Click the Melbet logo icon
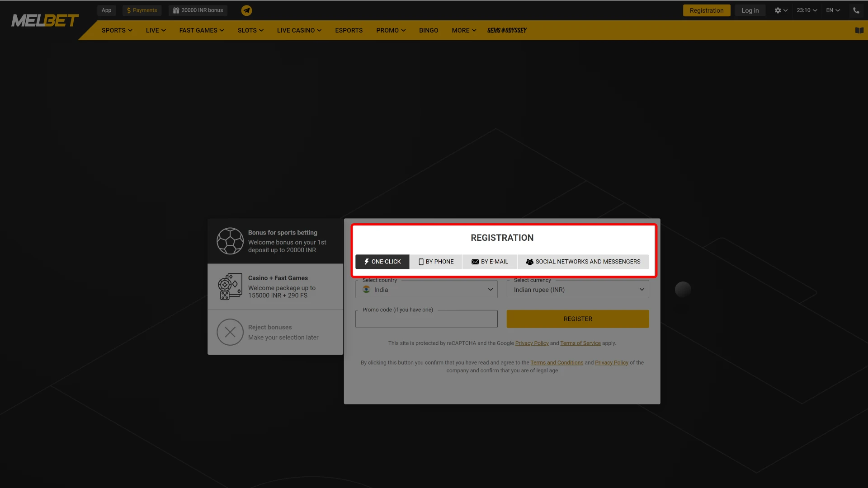The width and height of the screenshot is (868, 488). point(45,20)
